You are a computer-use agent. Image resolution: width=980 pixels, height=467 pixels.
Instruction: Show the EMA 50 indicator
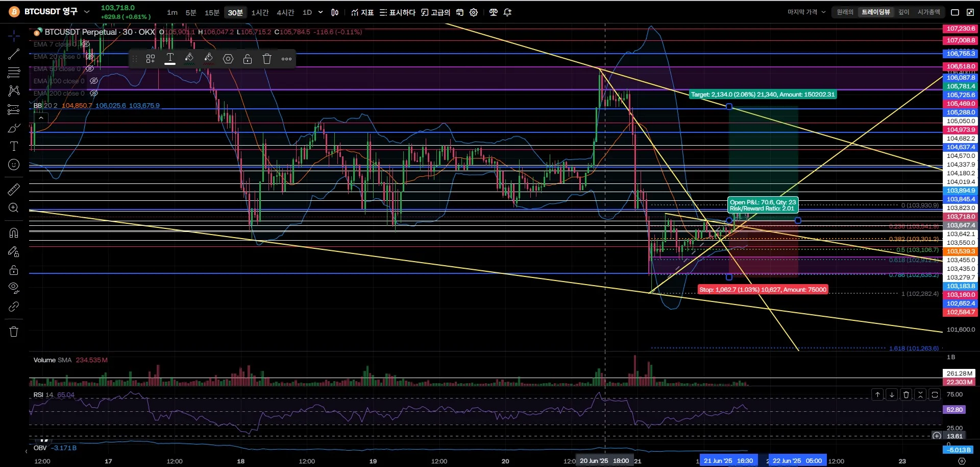(x=89, y=69)
